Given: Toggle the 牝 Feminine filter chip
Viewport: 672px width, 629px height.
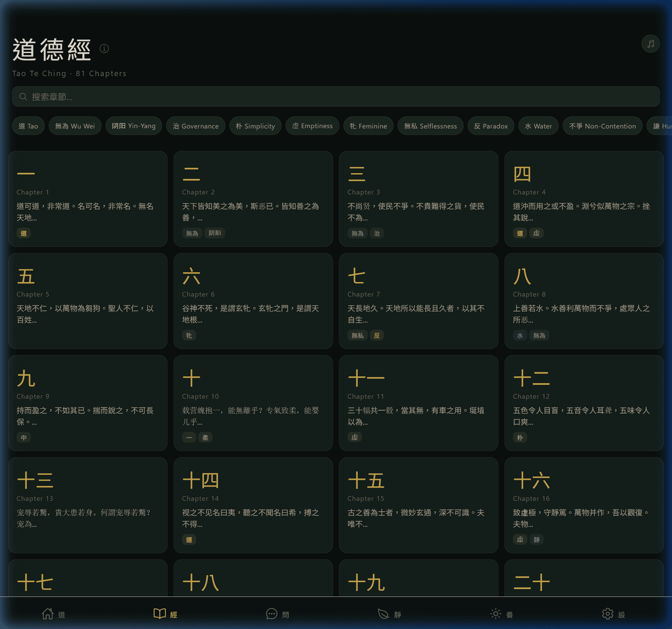Looking at the screenshot, I should tap(368, 126).
